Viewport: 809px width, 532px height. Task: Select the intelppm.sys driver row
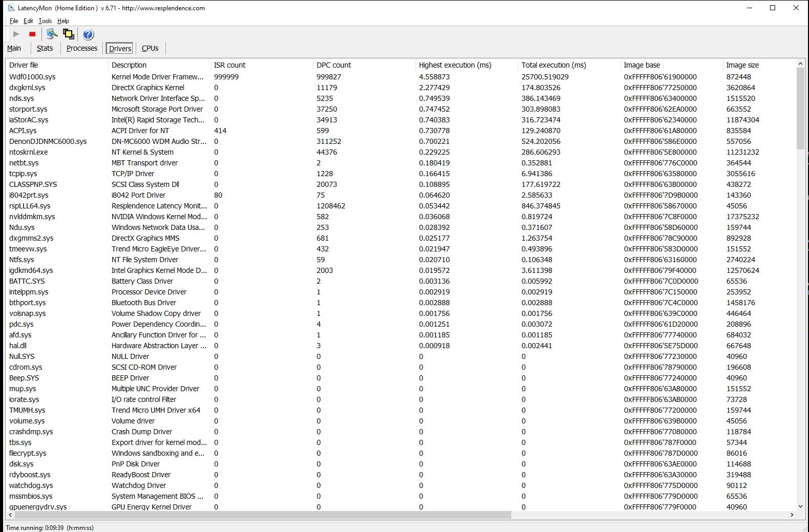pos(401,292)
